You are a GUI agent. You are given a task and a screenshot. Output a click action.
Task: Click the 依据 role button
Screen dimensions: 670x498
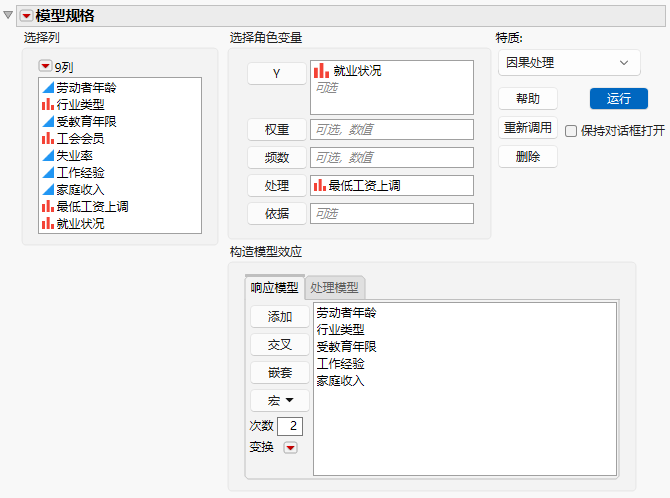point(276,213)
